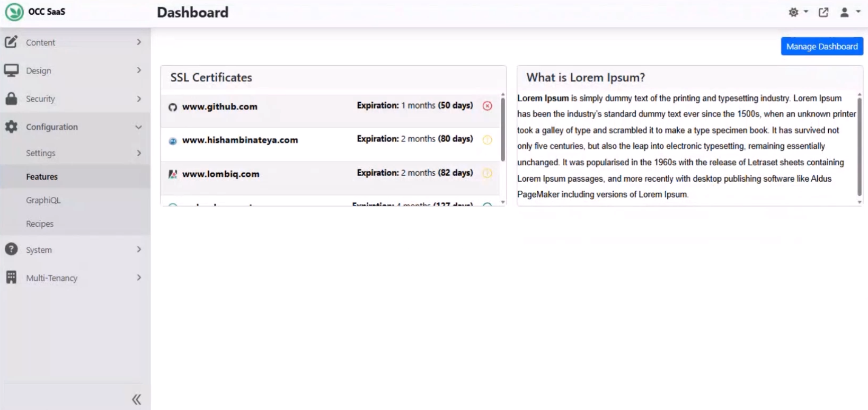Click www.hishambinateya.com certificate entry

[x=240, y=140]
